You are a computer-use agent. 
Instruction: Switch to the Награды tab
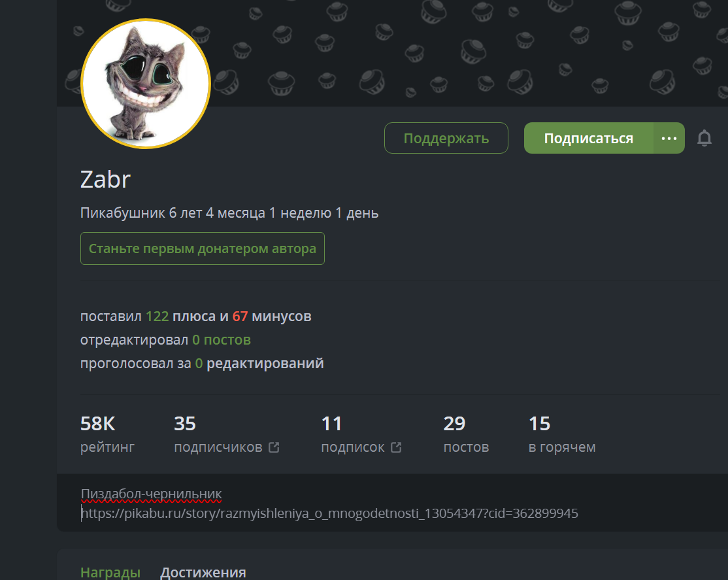click(x=110, y=572)
